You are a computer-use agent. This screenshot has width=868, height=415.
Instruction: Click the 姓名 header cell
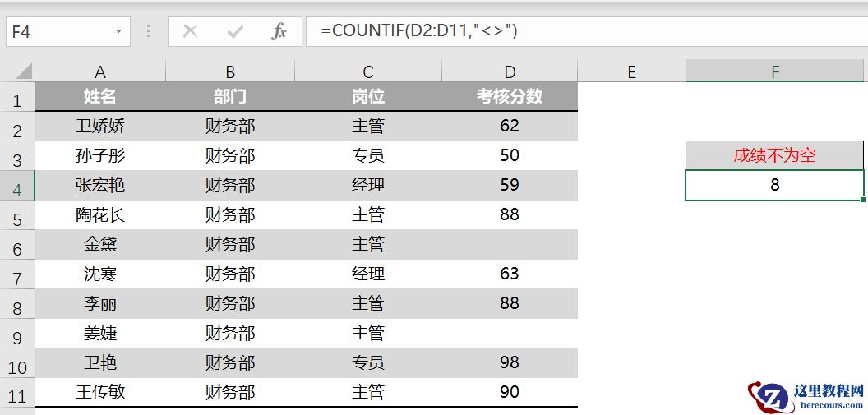[x=100, y=96]
